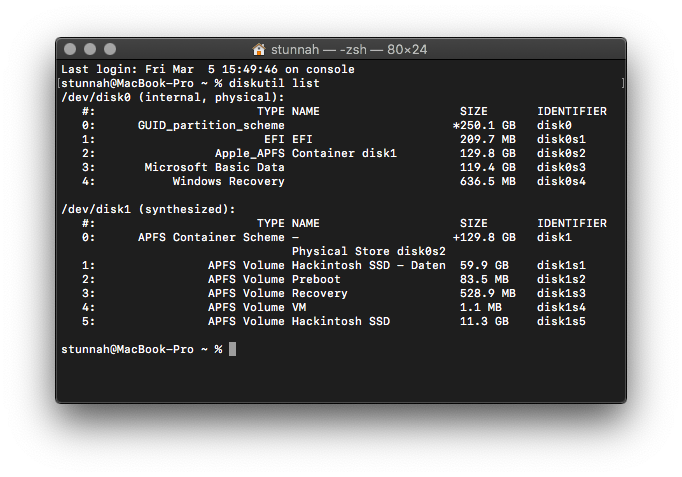The height and width of the screenshot is (477, 682).
Task: Click the "Preboot" volume name
Action: (316, 279)
